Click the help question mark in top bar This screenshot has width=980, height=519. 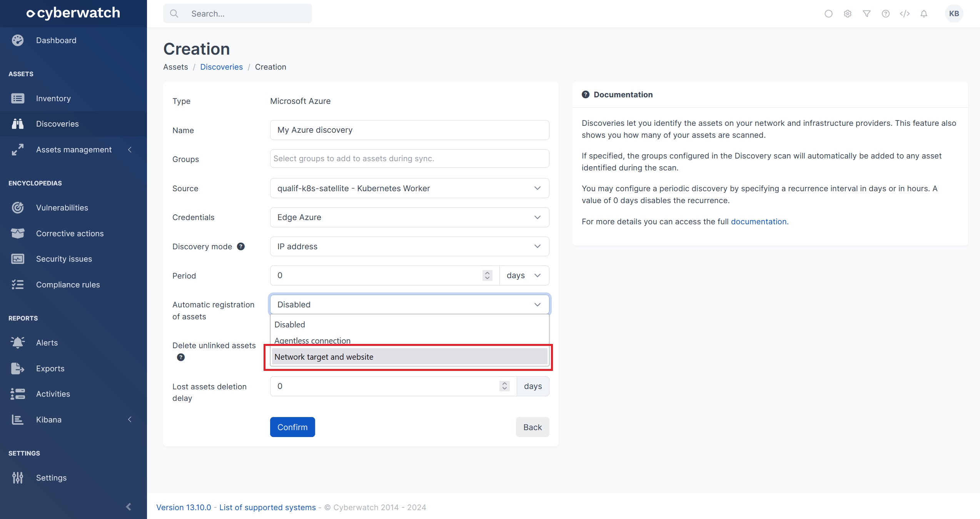point(886,14)
